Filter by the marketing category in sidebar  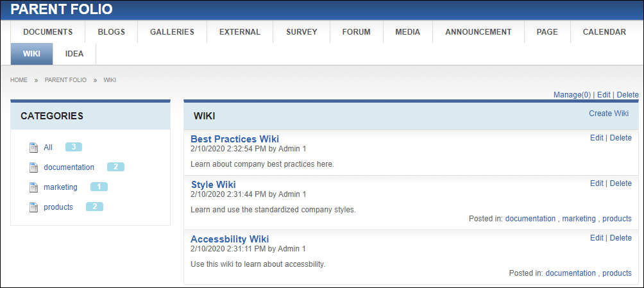tap(60, 187)
